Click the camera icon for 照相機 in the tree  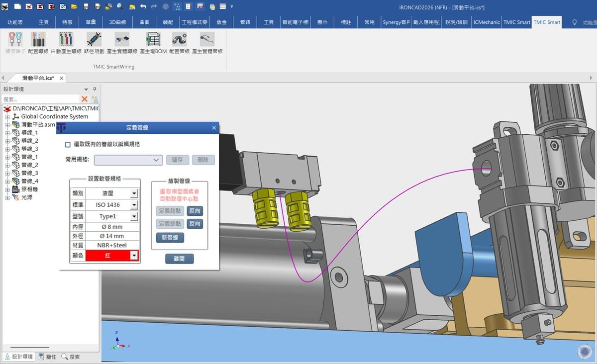15,189
